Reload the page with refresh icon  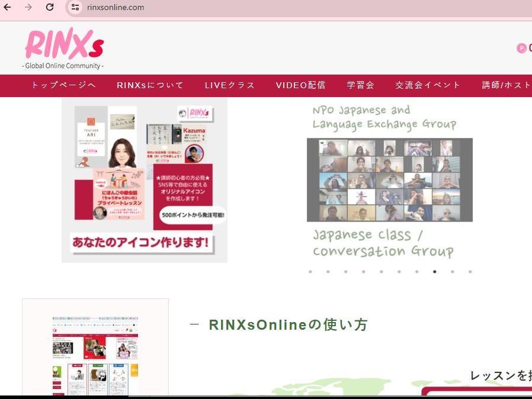(x=50, y=7)
